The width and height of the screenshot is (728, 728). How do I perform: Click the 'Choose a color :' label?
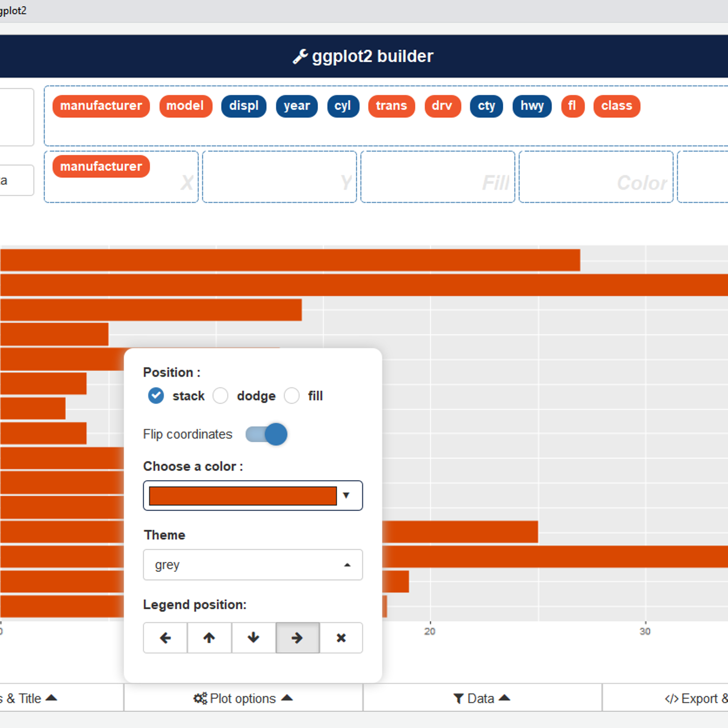coord(193,466)
